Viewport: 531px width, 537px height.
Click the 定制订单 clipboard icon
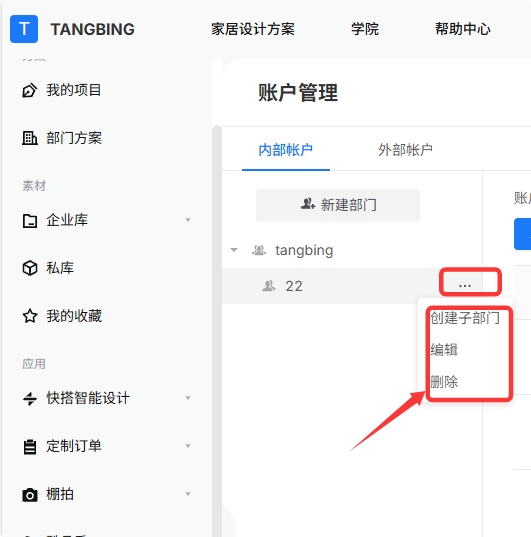(30, 446)
